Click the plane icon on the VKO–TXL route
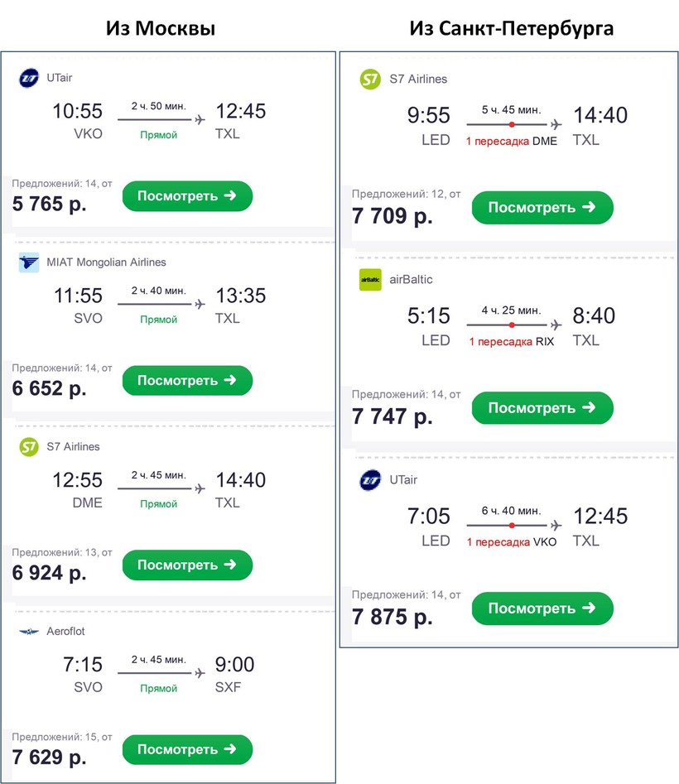Image resolution: width=679 pixels, height=784 pixels. pos(200,119)
